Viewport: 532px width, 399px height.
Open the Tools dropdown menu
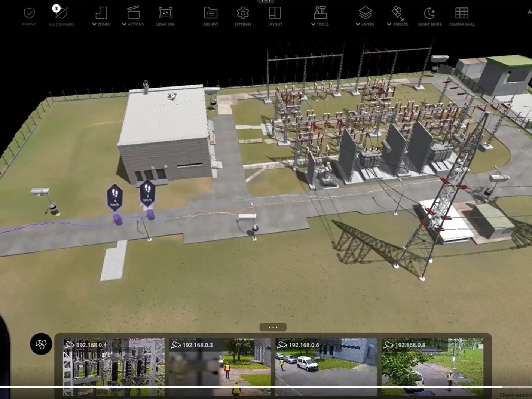click(x=320, y=15)
